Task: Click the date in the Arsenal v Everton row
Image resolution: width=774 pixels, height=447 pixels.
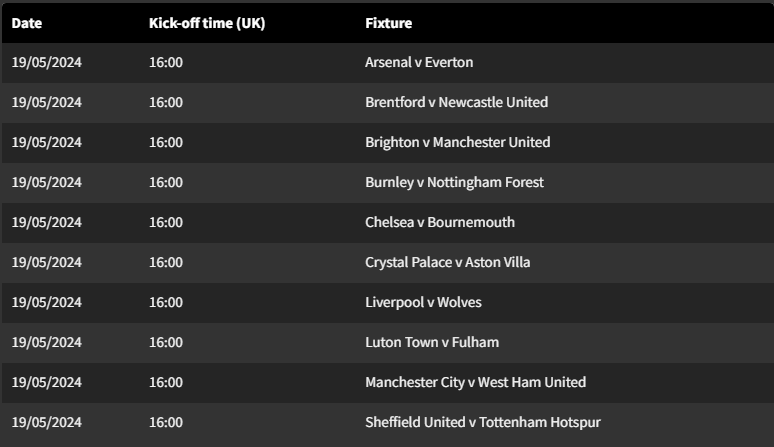Action: click(46, 62)
